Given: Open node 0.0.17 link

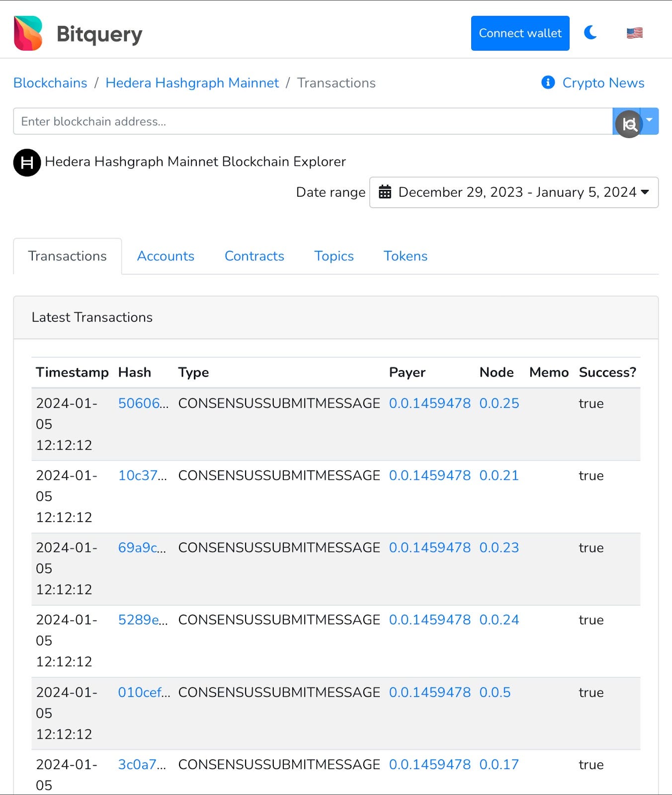Looking at the screenshot, I should [499, 764].
